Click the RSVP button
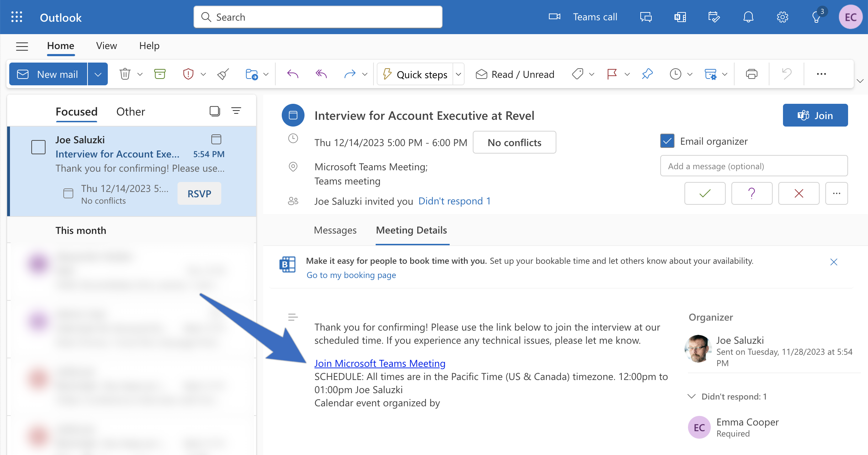The image size is (868, 455). point(199,194)
